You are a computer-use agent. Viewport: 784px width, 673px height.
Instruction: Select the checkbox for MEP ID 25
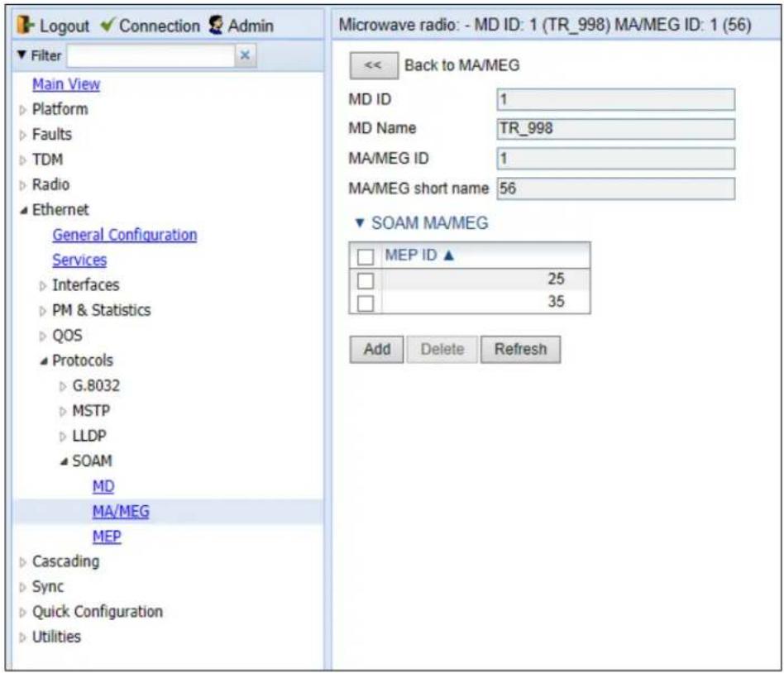tap(366, 280)
